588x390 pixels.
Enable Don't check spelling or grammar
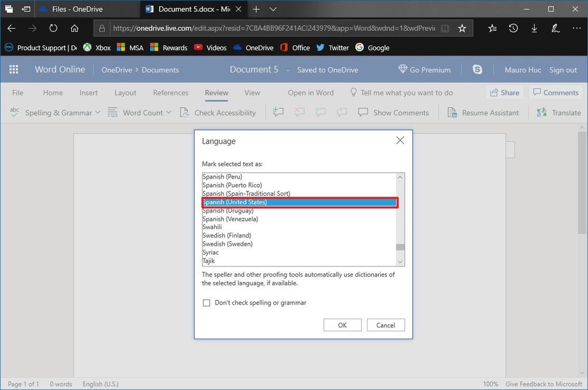tap(207, 303)
